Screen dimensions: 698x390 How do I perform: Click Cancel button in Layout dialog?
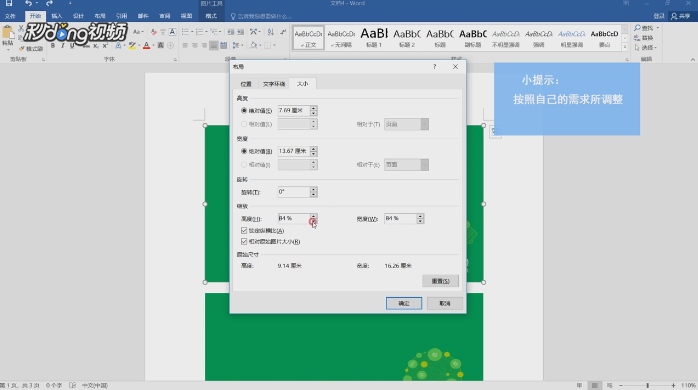pyautogui.click(x=445, y=304)
